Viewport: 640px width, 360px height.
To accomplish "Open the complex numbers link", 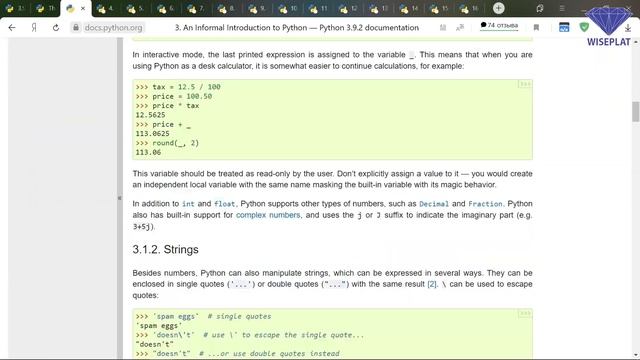I will point(268,215).
